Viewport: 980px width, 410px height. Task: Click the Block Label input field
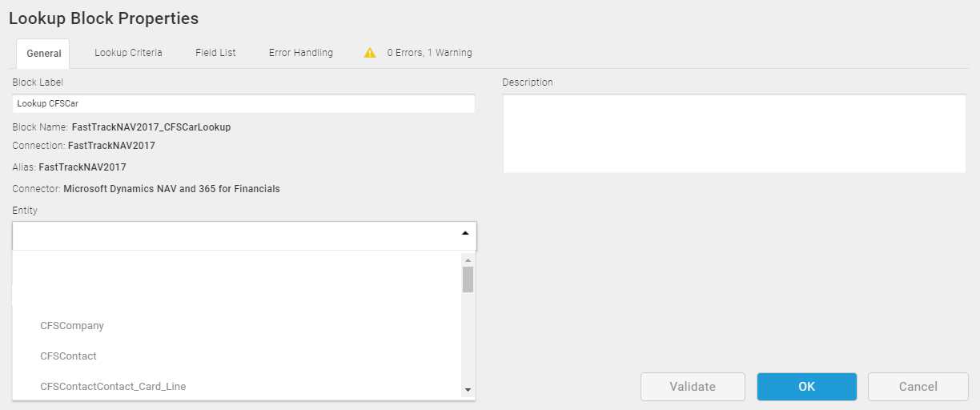pos(243,103)
